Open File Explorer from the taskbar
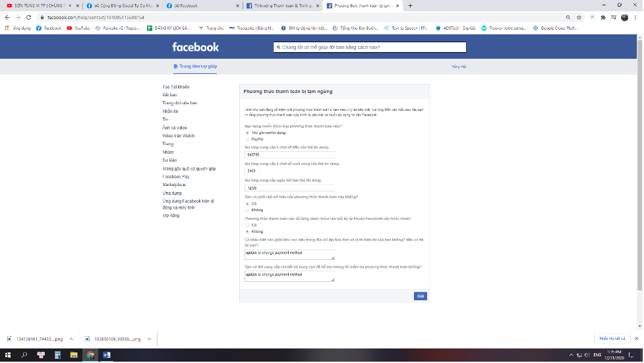The image size is (644, 363). click(x=74, y=355)
